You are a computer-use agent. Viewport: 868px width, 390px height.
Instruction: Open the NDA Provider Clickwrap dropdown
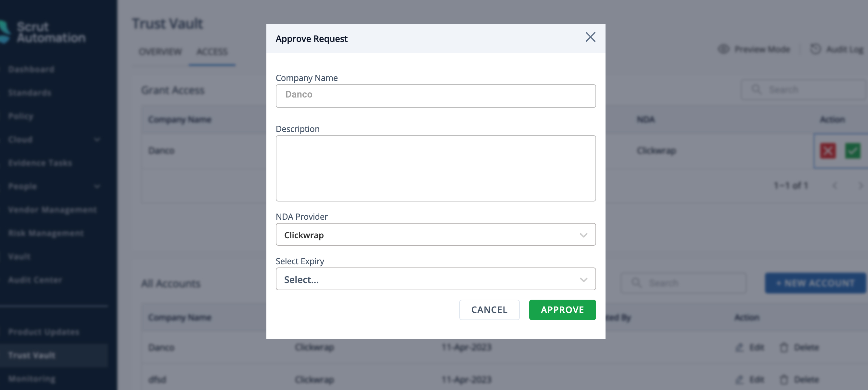pyautogui.click(x=436, y=235)
